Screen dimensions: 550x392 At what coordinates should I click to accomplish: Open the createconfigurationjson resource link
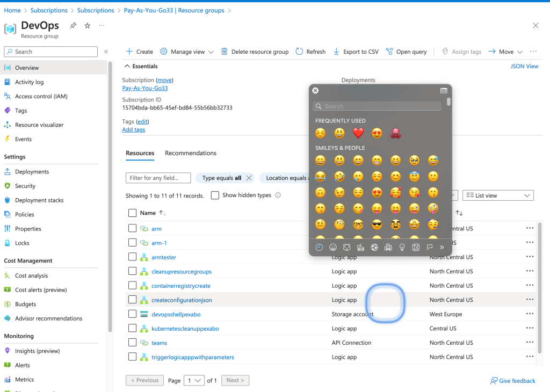click(182, 300)
